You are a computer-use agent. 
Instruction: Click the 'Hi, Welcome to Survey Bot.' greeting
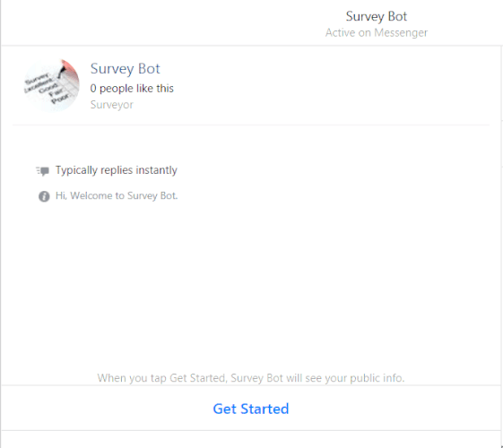tap(117, 195)
